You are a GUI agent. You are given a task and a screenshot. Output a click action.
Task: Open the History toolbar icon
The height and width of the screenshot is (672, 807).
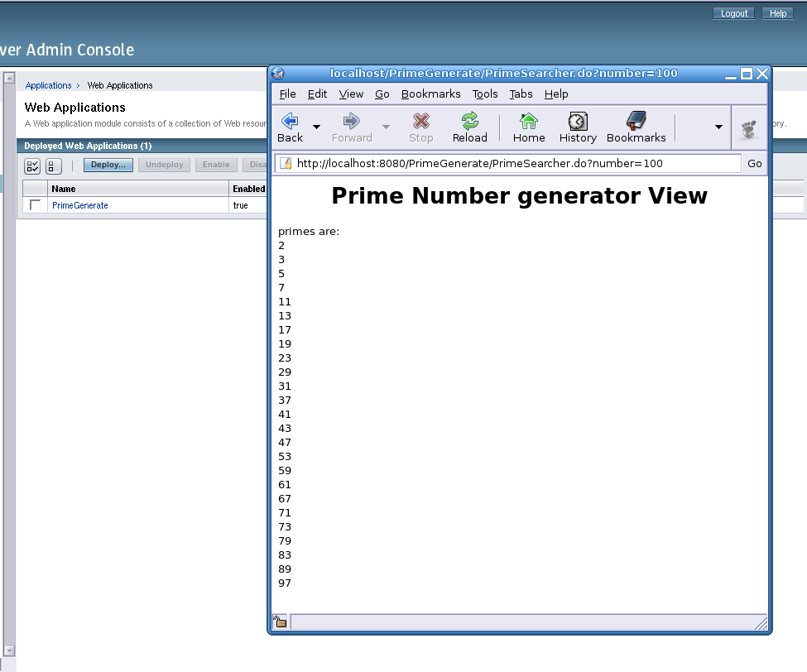pos(577,122)
